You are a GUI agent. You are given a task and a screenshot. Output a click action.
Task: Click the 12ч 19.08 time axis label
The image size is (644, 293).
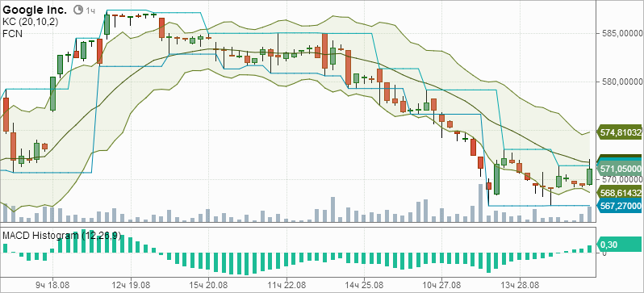(x=130, y=285)
